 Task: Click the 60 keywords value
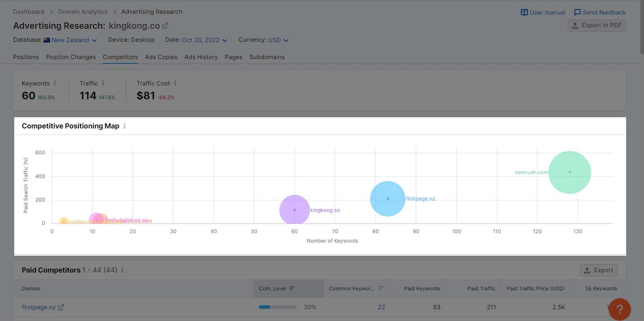[29, 96]
